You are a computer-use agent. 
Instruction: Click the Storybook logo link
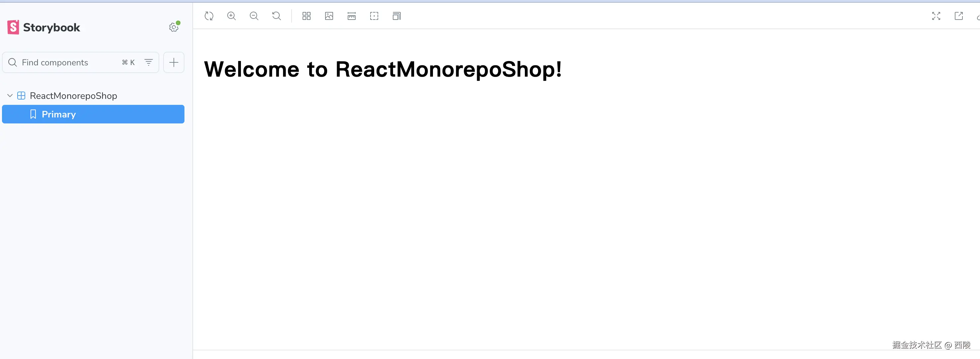click(44, 28)
